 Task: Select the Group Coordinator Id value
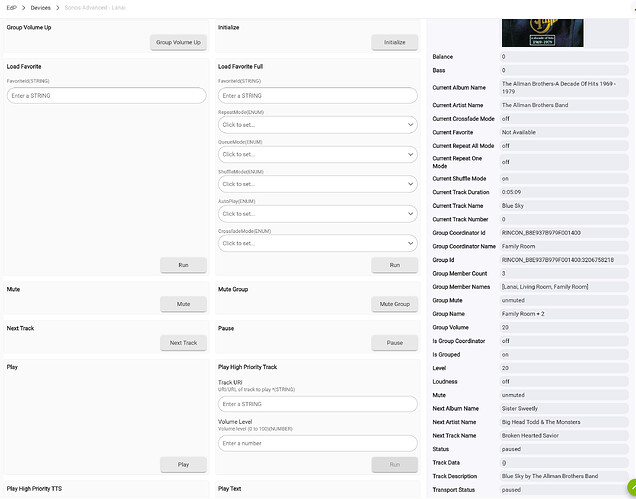click(x=564, y=233)
